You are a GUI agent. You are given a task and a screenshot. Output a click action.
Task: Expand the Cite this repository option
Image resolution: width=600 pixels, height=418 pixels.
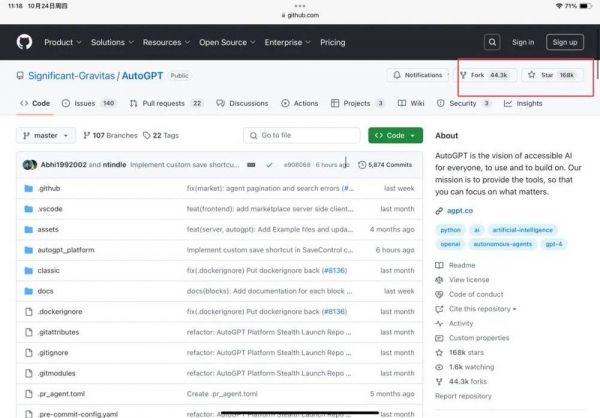tap(481, 309)
